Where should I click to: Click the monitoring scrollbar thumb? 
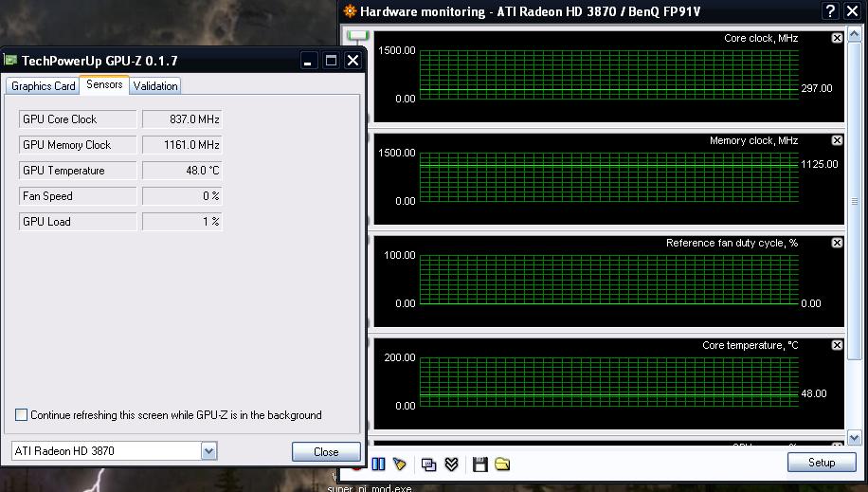[x=854, y=202]
